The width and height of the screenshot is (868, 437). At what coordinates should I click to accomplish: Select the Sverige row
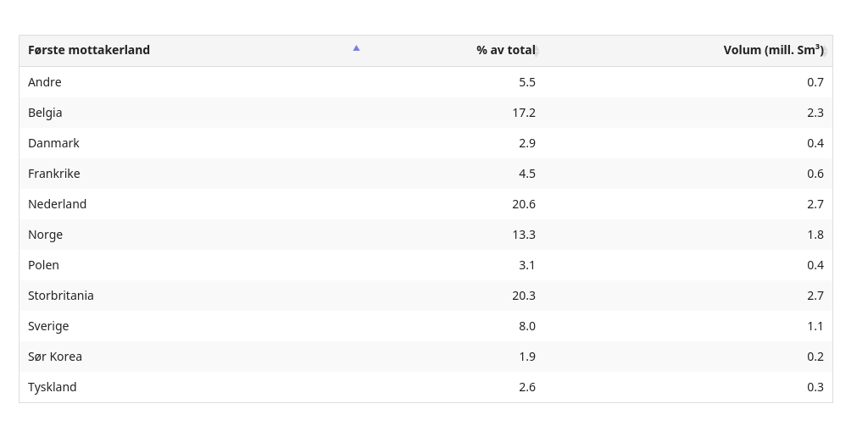click(48, 326)
